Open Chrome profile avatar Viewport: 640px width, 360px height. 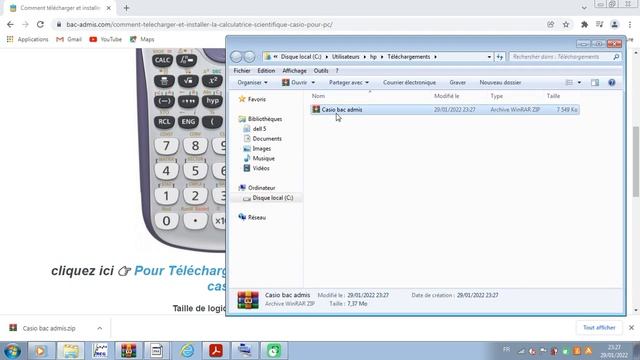(614, 24)
